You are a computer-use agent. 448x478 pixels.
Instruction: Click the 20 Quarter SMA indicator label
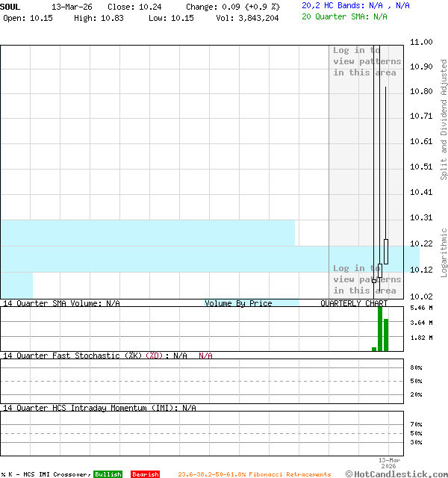point(344,16)
